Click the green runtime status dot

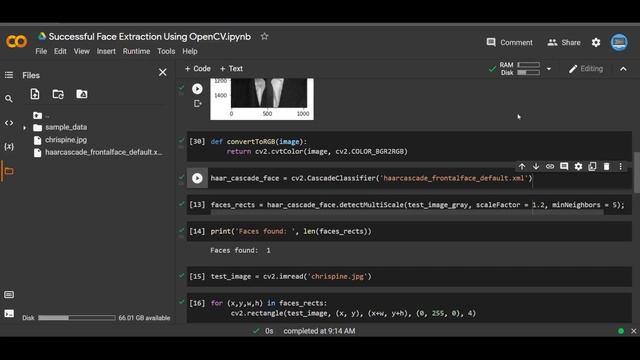click(621, 331)
